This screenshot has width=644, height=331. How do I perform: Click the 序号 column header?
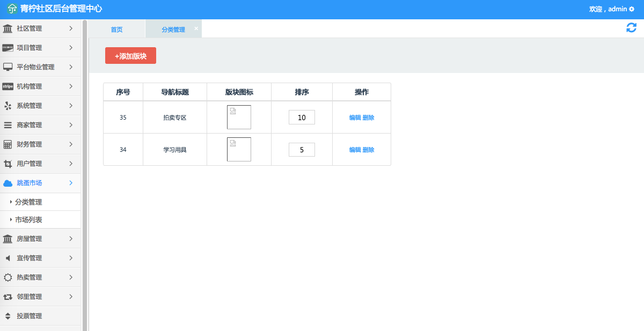click(123, 92)
